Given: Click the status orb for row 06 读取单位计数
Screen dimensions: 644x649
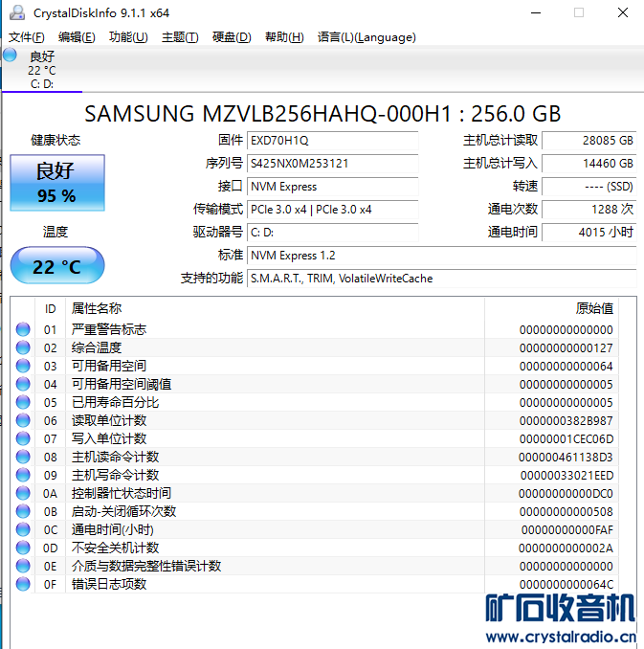Looking at the screenshot, I should [23, 420].
